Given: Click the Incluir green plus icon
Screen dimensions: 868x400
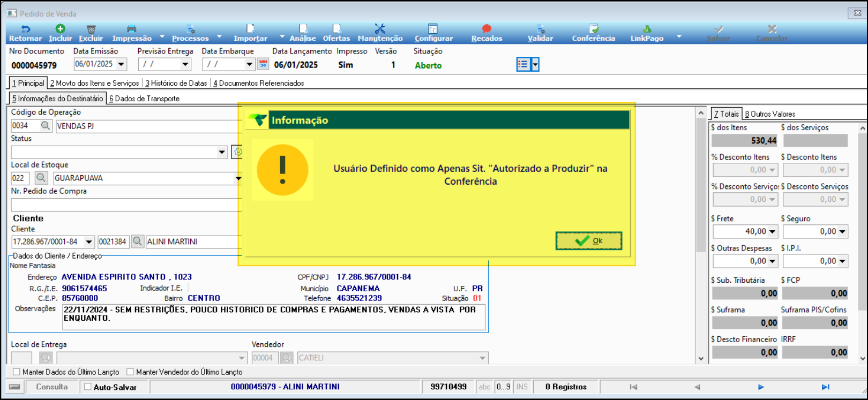Looking at the screenshot, I should pyautogui.click(x=60, y=29).
